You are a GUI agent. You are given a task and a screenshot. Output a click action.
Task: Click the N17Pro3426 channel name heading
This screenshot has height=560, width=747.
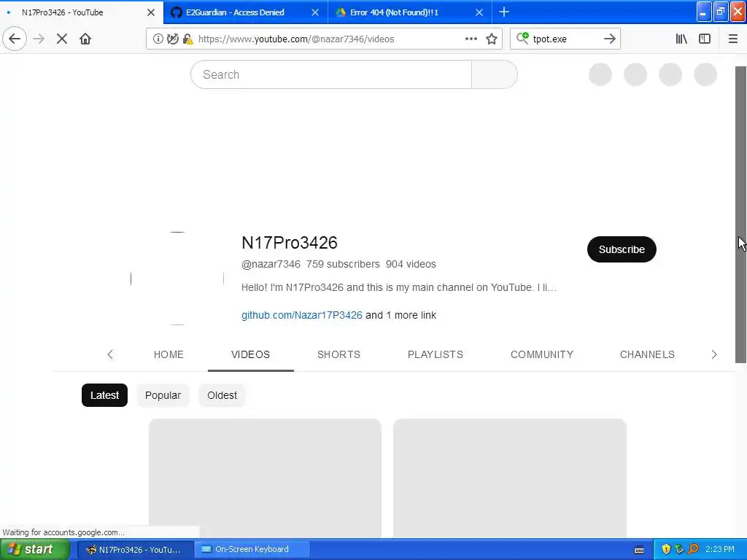point(289,243)
